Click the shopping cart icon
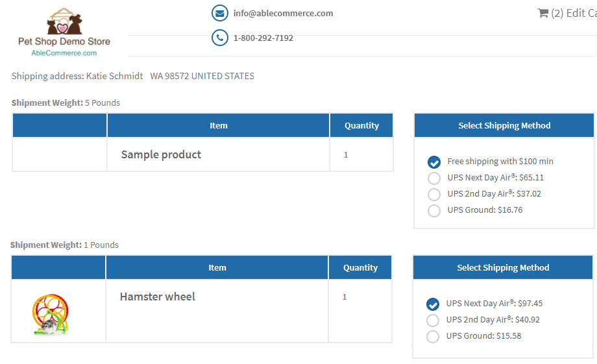This screenshot has height=364, width=597. 542,14
